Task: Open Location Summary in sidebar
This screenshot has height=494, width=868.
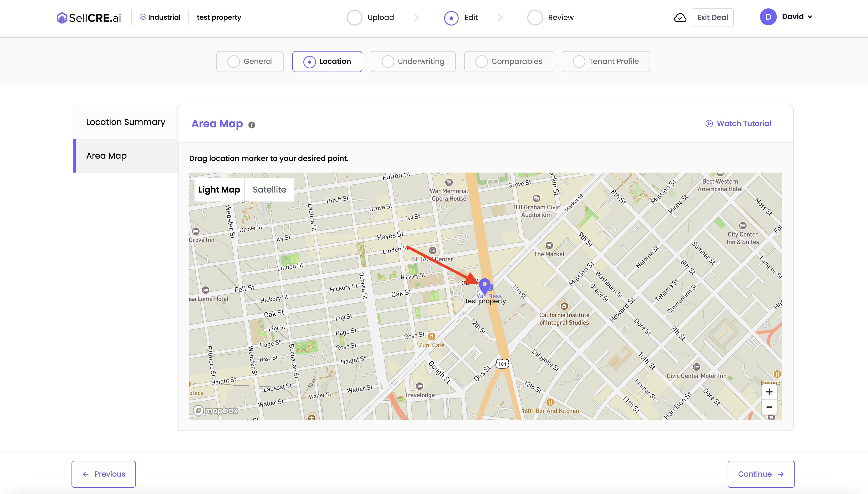Action: point(125,122)
